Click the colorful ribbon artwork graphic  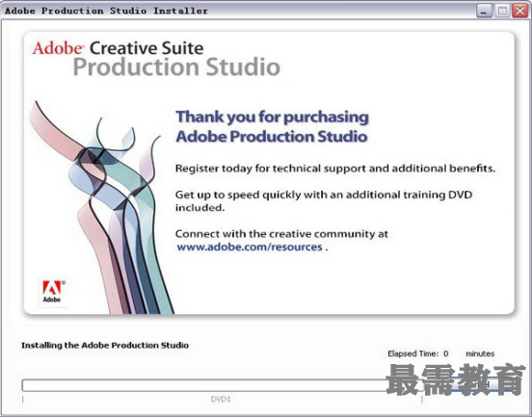[101, 207]
